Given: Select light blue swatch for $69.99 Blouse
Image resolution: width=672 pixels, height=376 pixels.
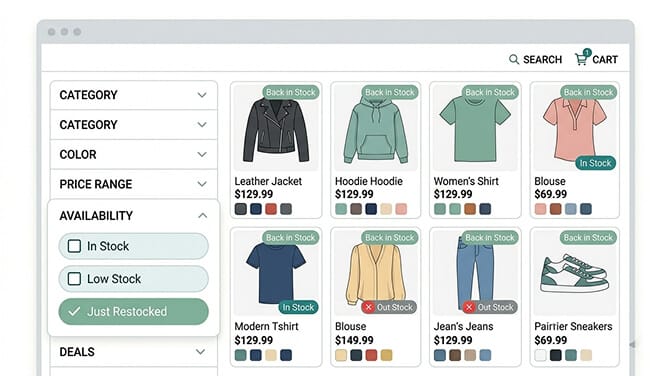Looking at the screenshot, I should click(571, 209).
